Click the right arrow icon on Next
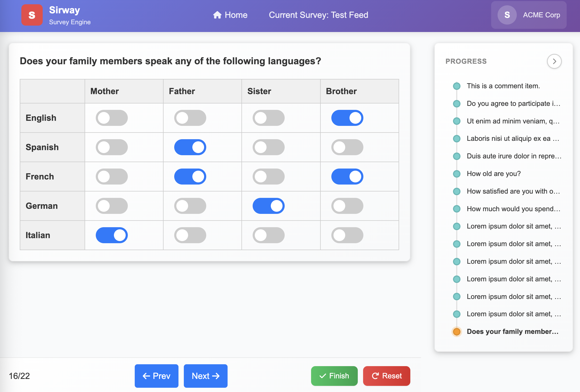580x392 pixels. tap(216, 376)
